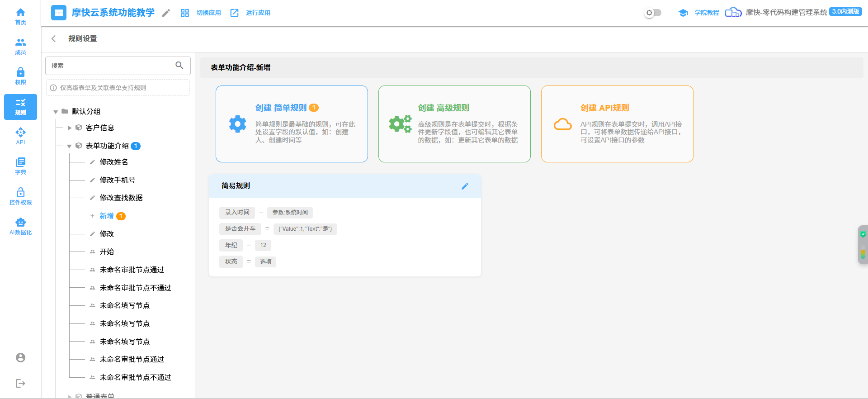Click the Value/Text JSON value tag
Screen dimensions: 868x399
(305, 229)
